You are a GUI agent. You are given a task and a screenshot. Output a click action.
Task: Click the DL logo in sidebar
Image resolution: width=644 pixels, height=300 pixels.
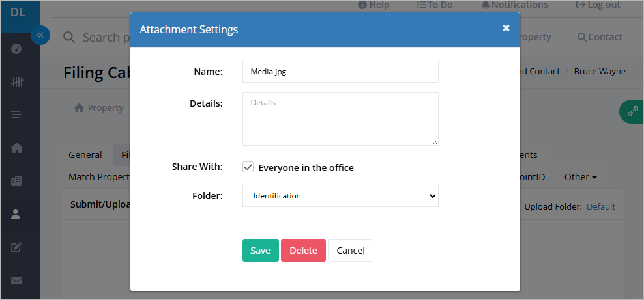18,12
